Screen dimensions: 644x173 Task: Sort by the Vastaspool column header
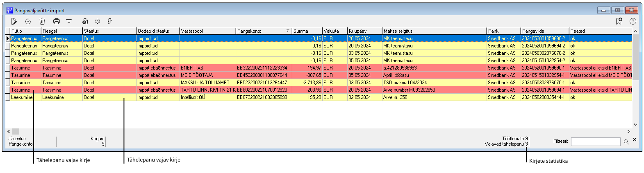click(208, 31)
